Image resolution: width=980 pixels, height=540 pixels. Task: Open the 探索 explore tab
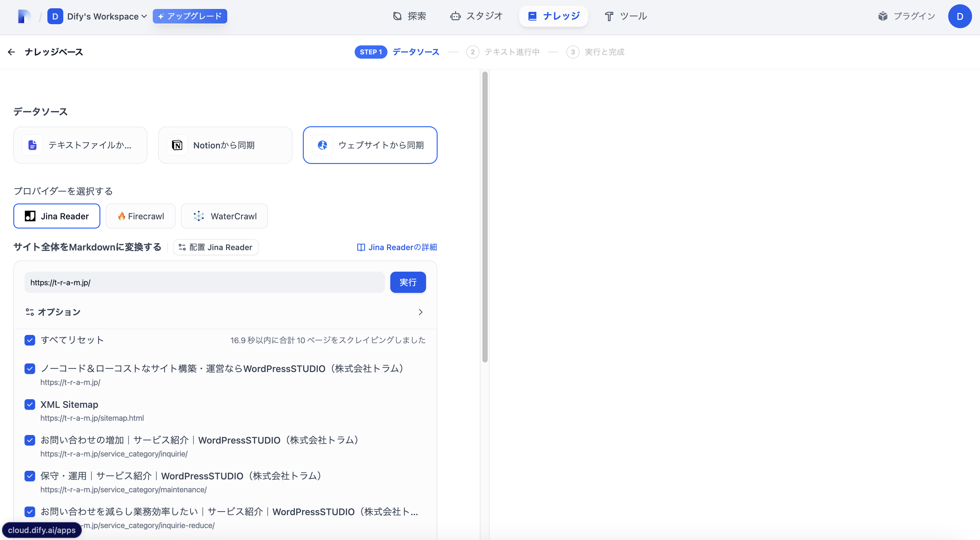[x=409, y=16]
